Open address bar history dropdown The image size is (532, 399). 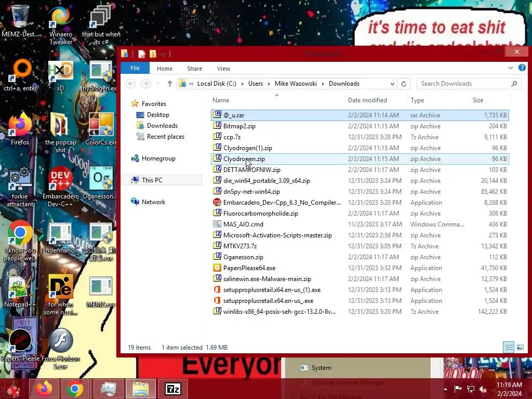click(392, 84)
